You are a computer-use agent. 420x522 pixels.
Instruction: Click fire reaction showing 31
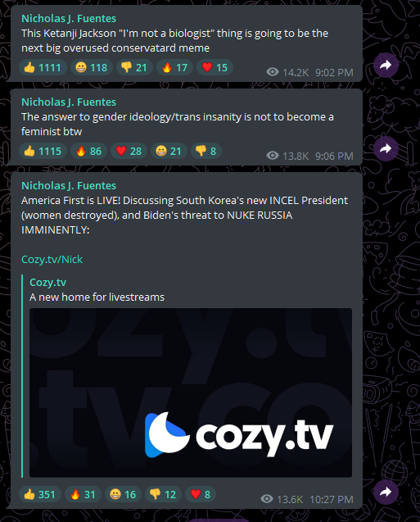[83, 494]
